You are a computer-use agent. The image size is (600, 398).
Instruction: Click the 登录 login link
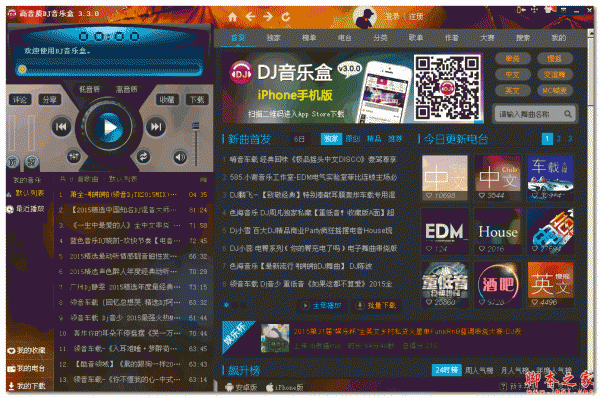(x=392, y=17)
